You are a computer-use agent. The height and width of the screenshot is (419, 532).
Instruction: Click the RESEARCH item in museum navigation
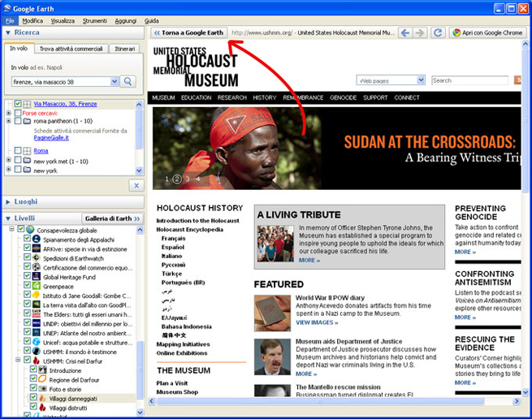point(232,97)
